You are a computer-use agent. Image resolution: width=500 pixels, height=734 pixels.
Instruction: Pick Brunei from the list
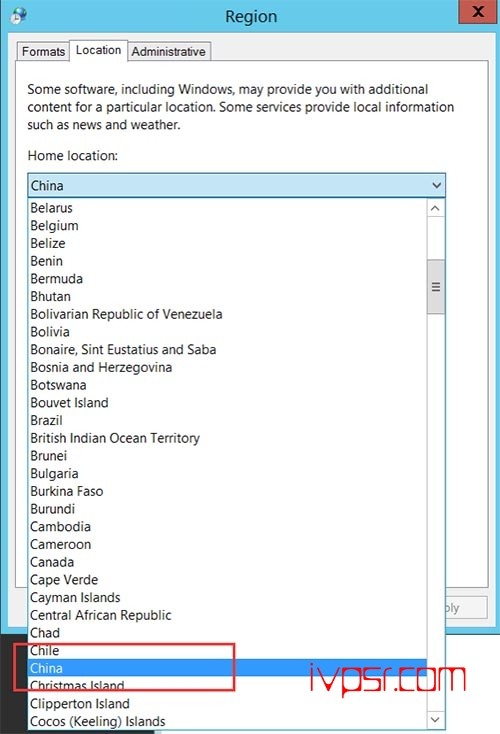click(x=228, y=456)
